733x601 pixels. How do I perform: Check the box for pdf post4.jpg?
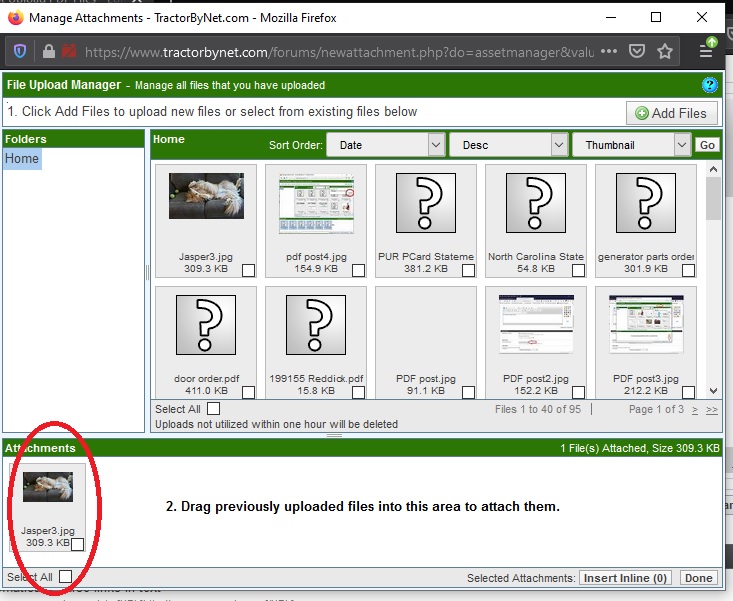(x=358, y=270)
